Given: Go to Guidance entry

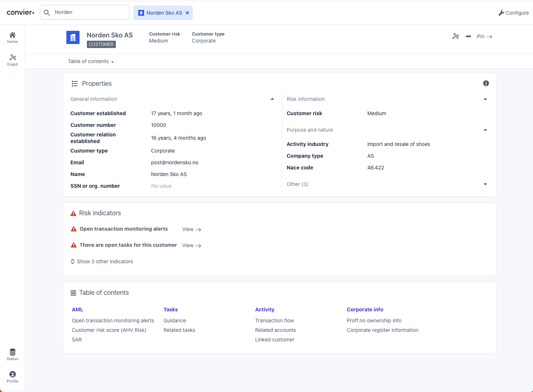Looking at the screenshot, I should 174,320.
